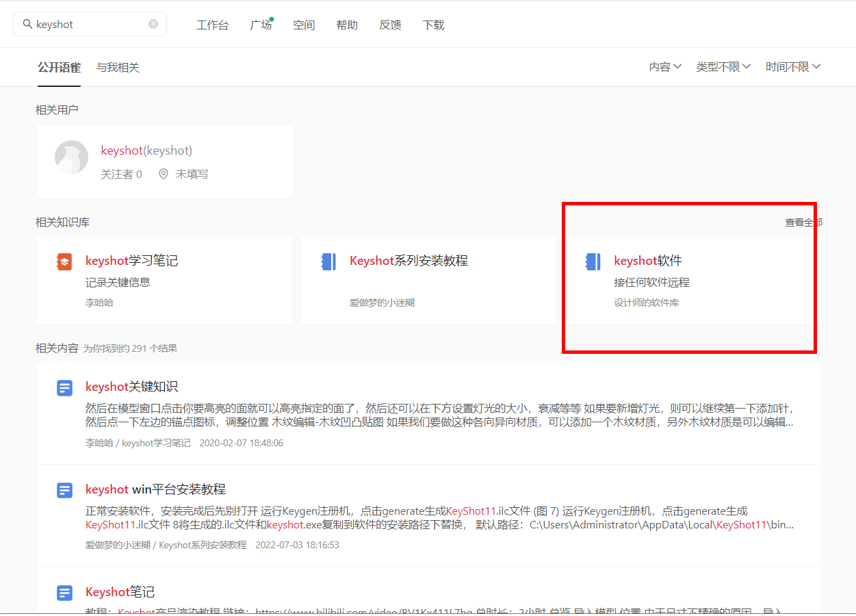Click the document icon beside keyshot关键知识
Viewport: 856px width, 616px height.
click(x=64, y=388)
